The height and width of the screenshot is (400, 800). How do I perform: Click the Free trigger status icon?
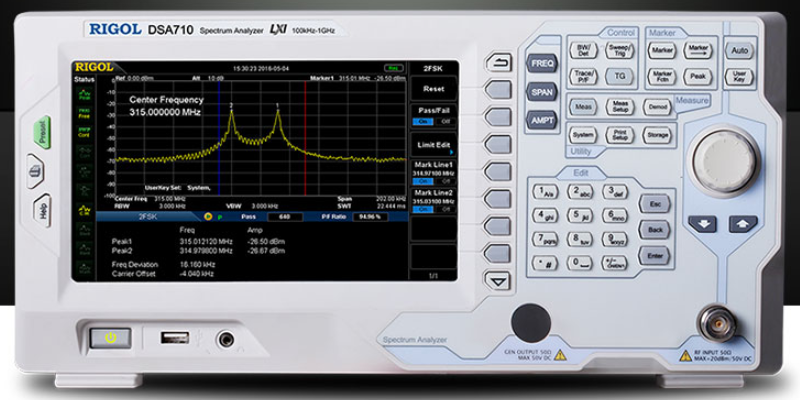tap(83, 113)
